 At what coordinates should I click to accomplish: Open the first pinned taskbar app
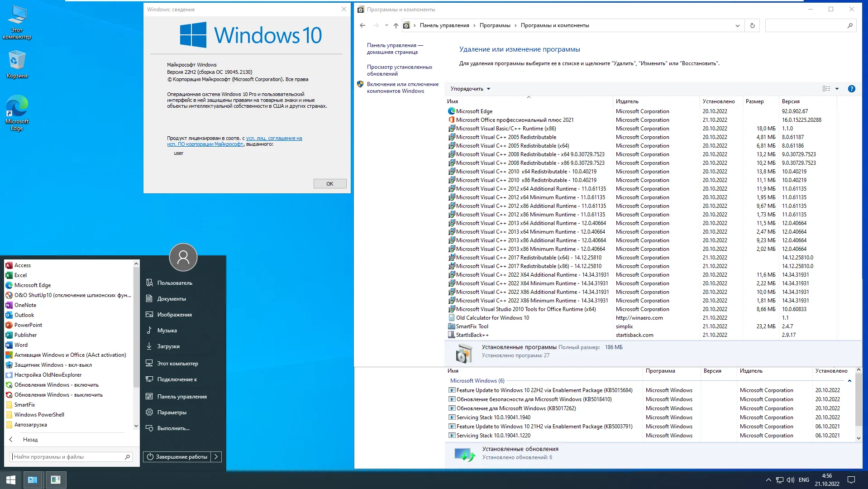point(33,479)
